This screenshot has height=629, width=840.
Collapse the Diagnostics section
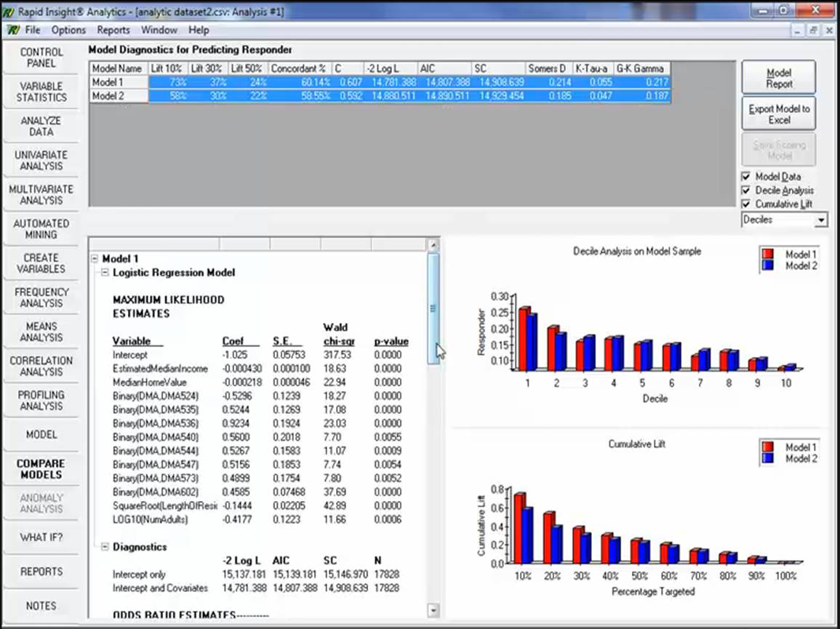(104, 546)
